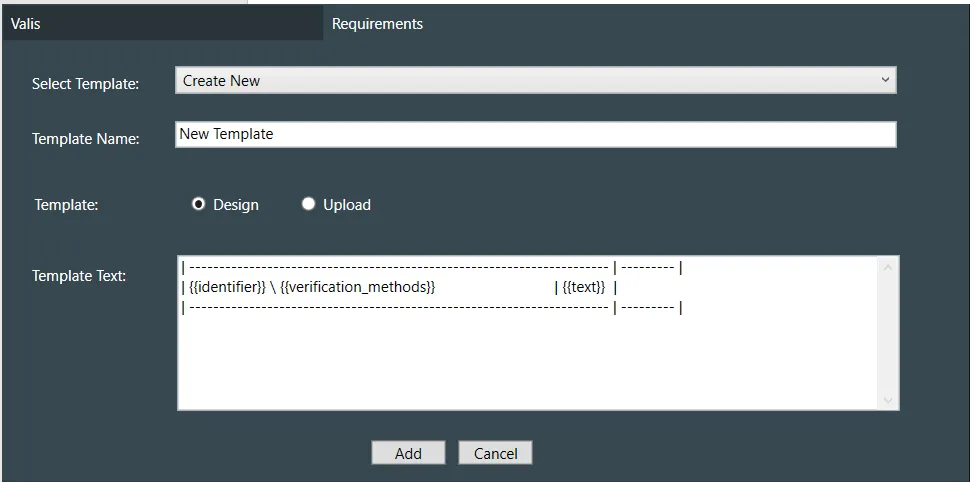The width and height of the screenshot is (972, 482).
Task: Click the empty area of Template Text box
Action: (527, 365)
